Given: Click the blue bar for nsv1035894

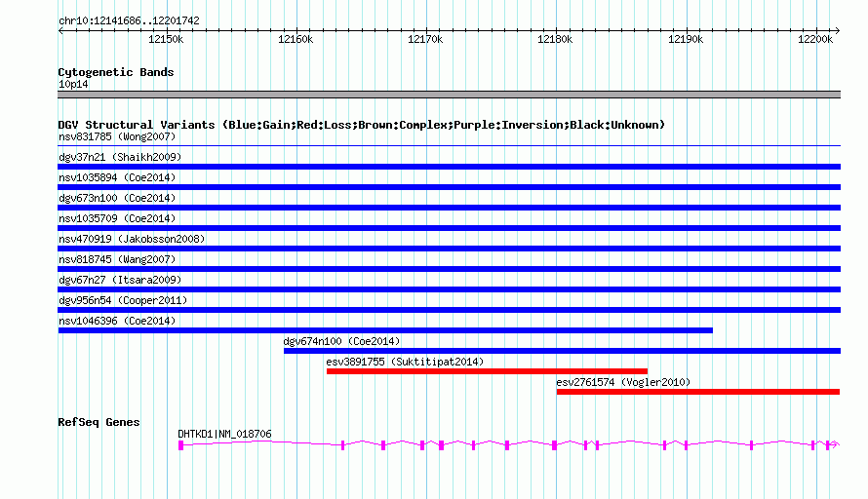Looking at the screenshot, I should click(x=449, y=187).
